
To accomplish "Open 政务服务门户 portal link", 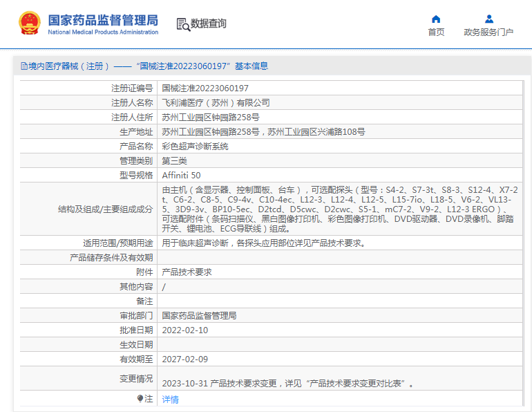I will tap(488, 32).
